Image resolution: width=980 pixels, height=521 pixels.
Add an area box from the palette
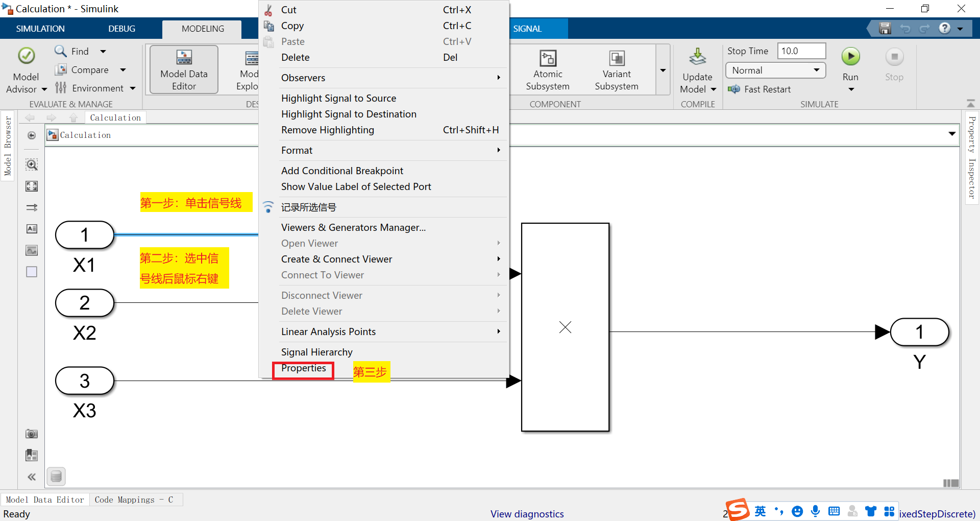coord(32,272)
